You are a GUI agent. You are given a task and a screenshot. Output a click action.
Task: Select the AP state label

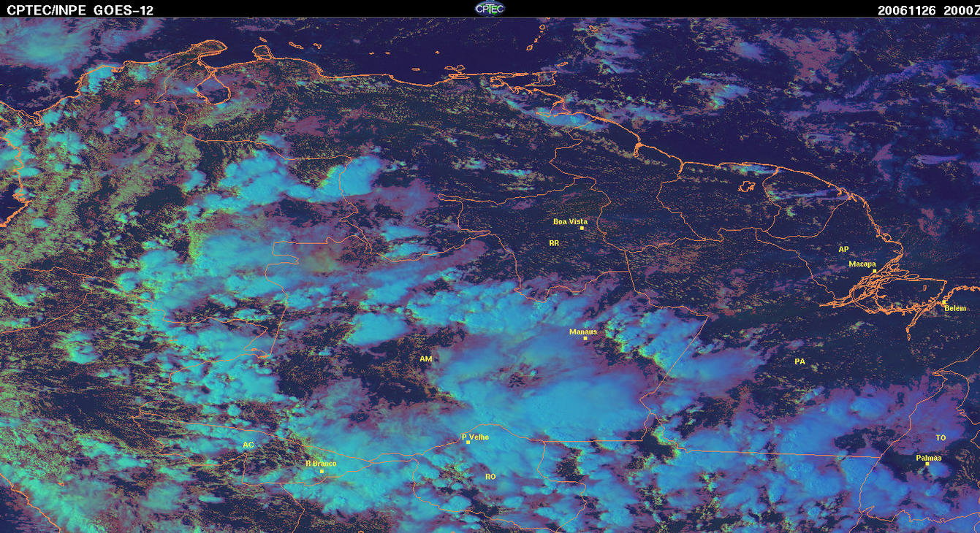point(843,249)
